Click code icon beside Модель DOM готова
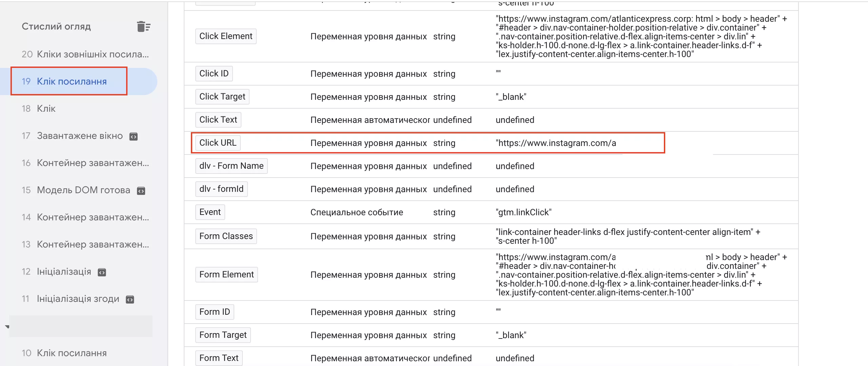The image size is (868, 366). 141,191
